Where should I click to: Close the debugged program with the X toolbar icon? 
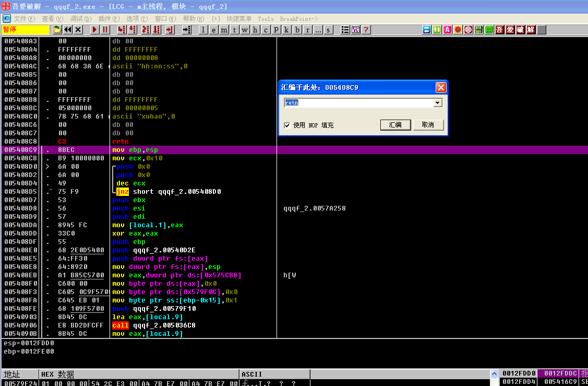click(78, 30)
